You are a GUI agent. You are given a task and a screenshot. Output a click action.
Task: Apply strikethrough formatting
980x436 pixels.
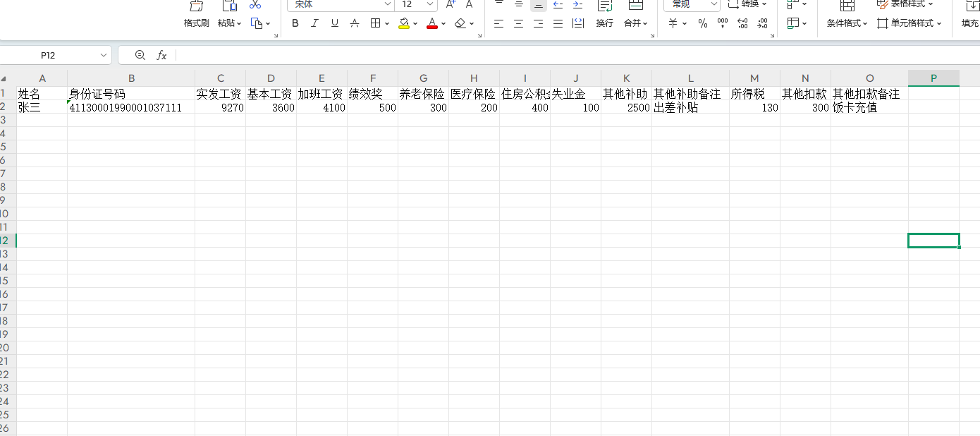[354, 23]
